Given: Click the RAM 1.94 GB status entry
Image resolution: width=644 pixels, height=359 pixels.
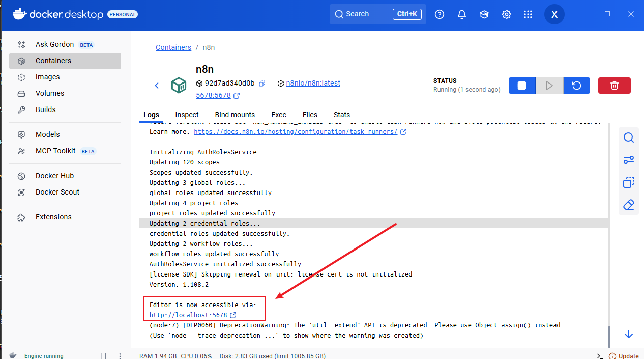Looking at the screenshot, I should [158, 356].
